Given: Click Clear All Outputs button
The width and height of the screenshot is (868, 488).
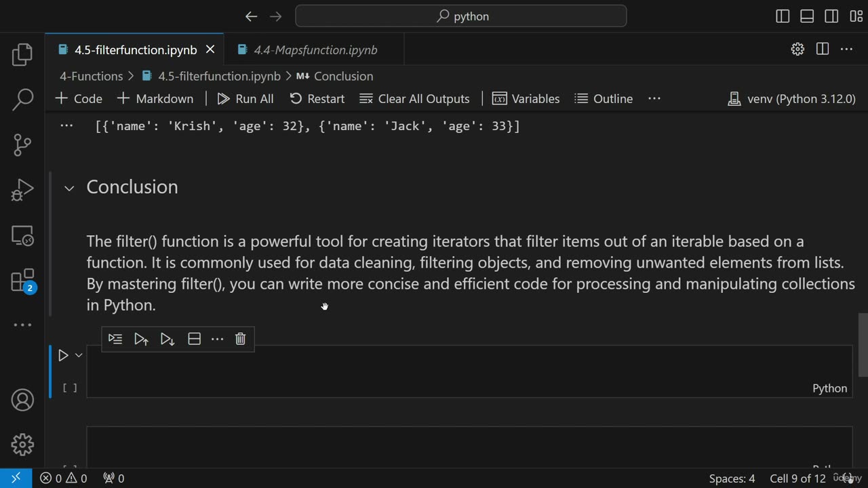Looking at the screenshot, I should coord(414,99).
